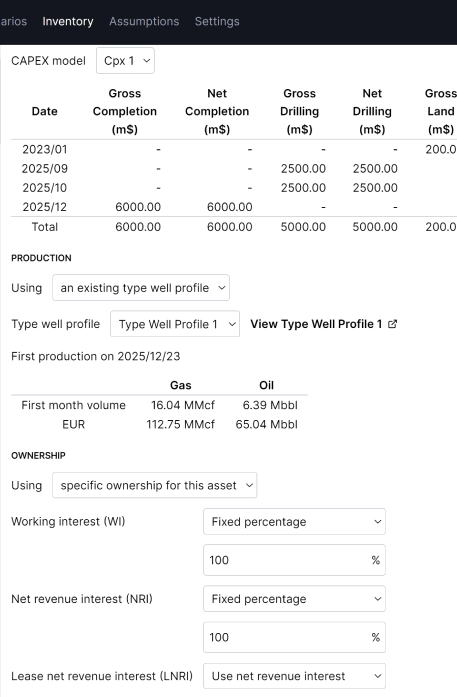
Task: Go to the Settings tab
Action: click(217, 21)
